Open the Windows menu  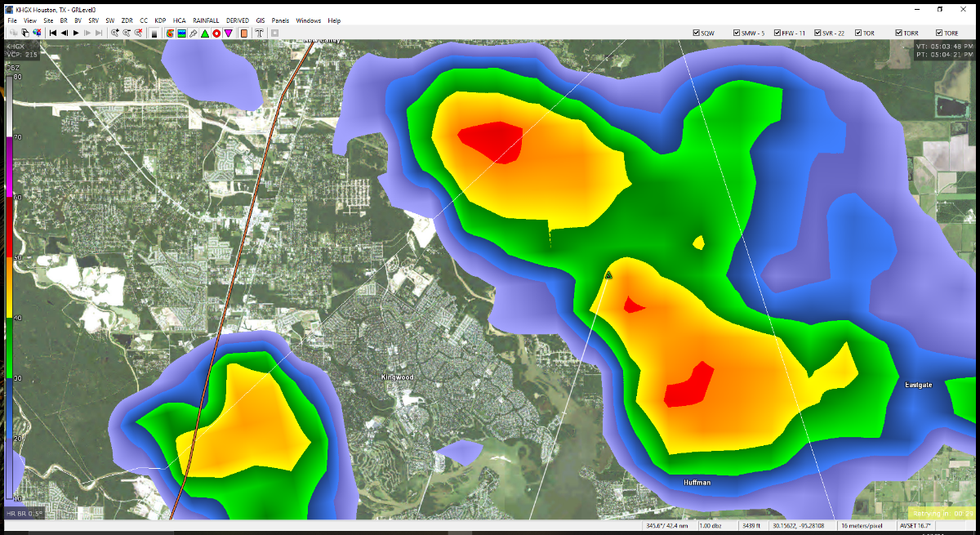point(309,20)
